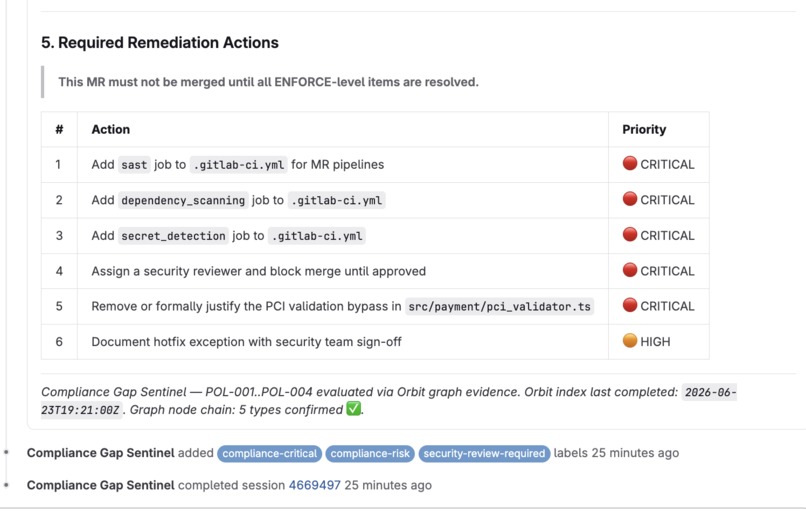Click '.gitlab-ci.yml' code in row 1

click(239, 165)
